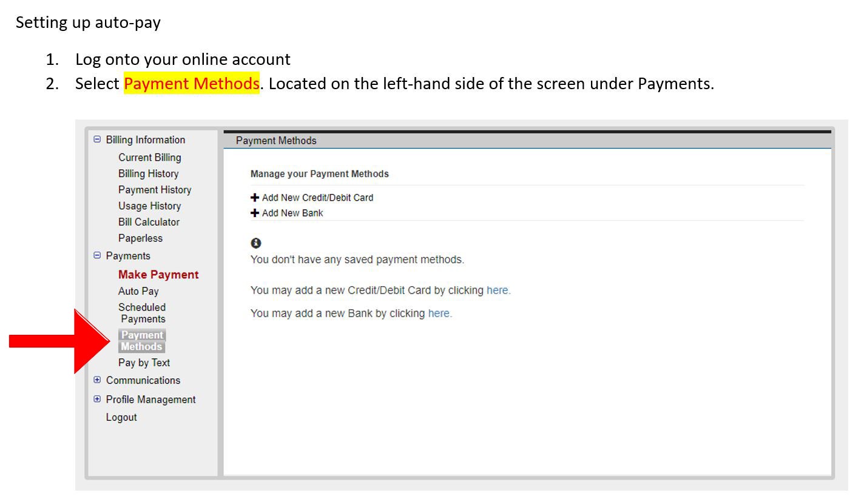The width and height of the screenshot is (864, 504).
Task: Expand the Communications plus icon
Action: [97, 380]
